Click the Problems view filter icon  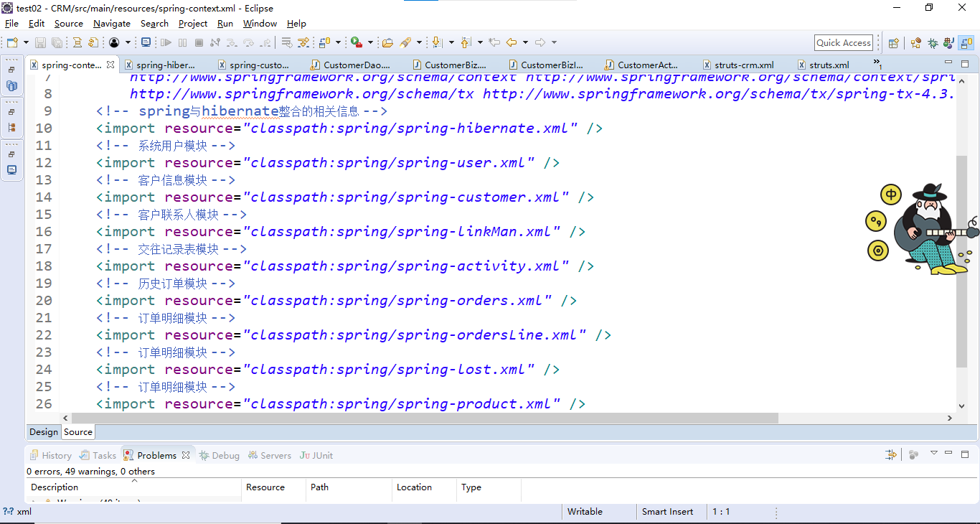click(891, 454)
